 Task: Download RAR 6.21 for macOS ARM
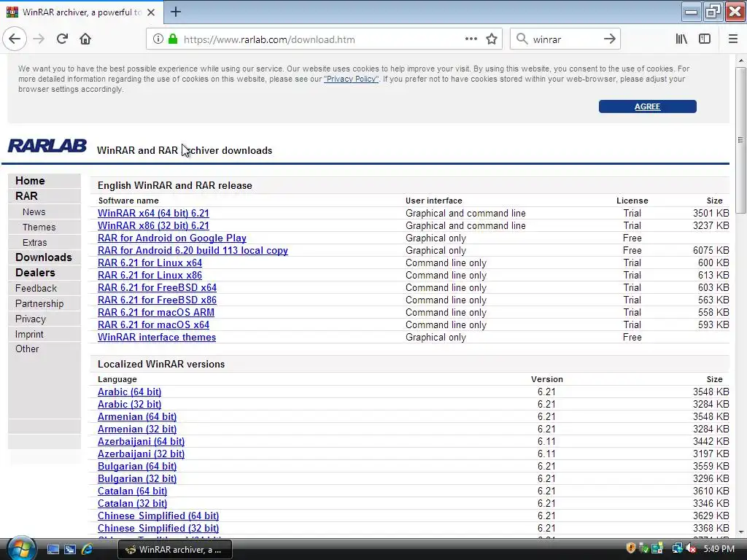tap(156, 312)
